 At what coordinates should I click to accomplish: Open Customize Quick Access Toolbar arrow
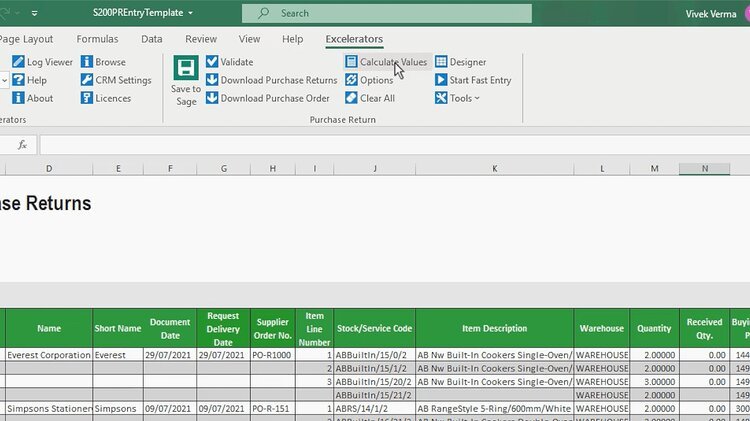pos(34,13)
